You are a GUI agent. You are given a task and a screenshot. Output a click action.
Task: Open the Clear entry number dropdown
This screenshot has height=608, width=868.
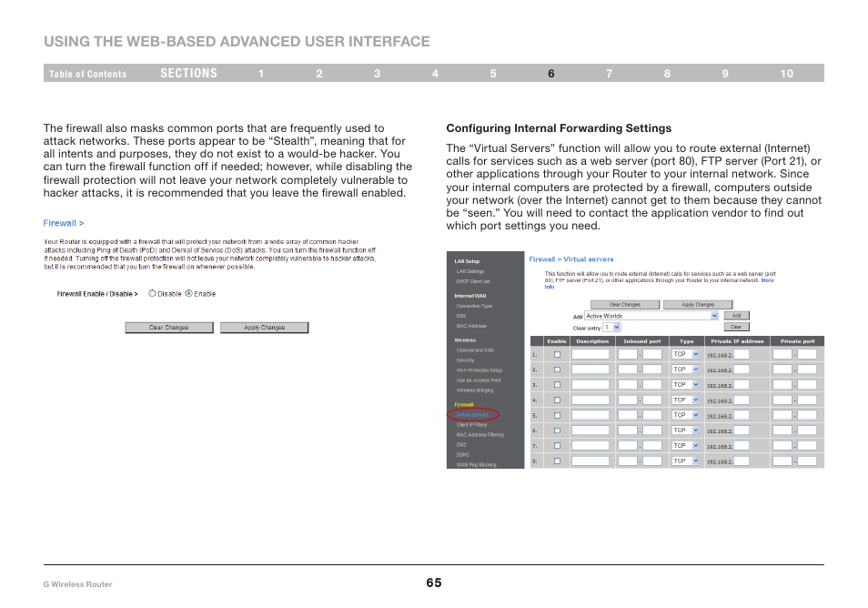click(x=611, y=328)
